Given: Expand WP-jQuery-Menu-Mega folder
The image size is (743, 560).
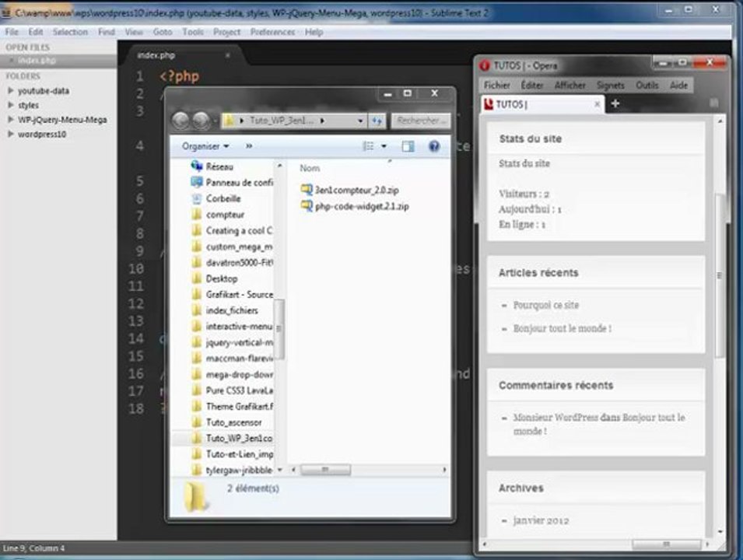Looking at the screenshot, I should pyautogui.click(x=10, y=120).
